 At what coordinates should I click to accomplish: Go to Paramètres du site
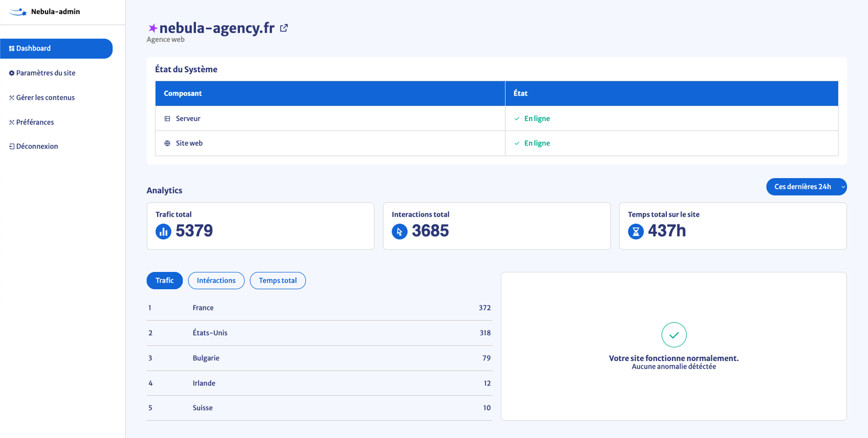tap(46, 73)
